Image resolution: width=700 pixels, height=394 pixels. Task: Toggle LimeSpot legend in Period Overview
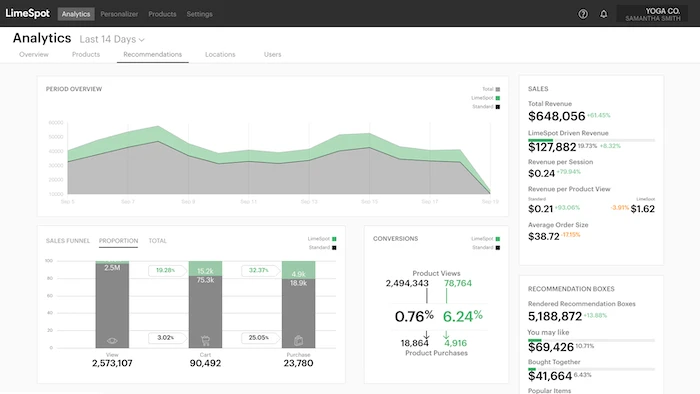[x=486, y=98]
